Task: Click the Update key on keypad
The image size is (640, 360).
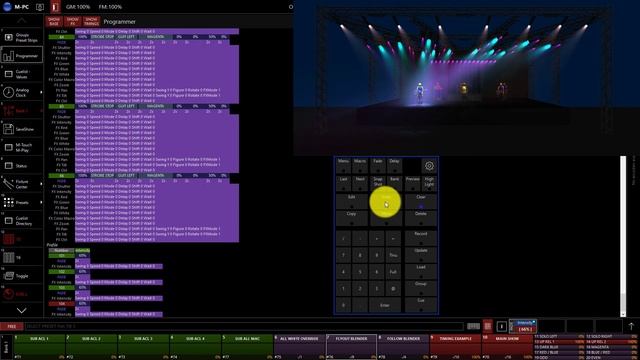Action: click(x=421, y=255)
